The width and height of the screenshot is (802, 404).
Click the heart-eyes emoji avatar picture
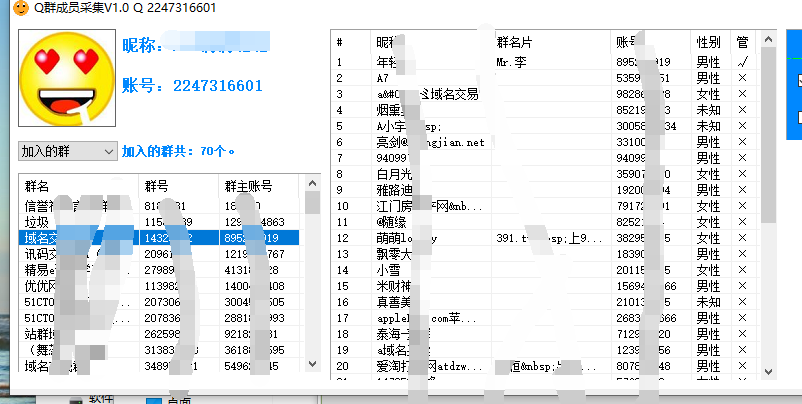point(67,78)
